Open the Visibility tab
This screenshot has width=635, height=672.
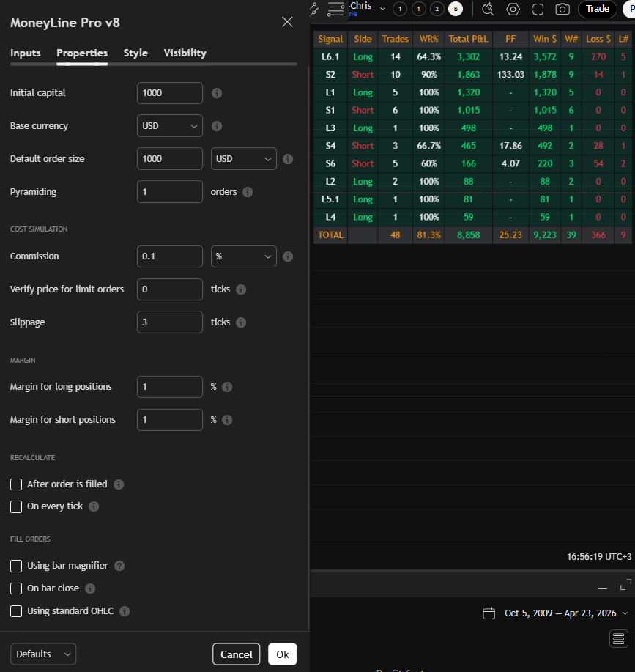185,53
